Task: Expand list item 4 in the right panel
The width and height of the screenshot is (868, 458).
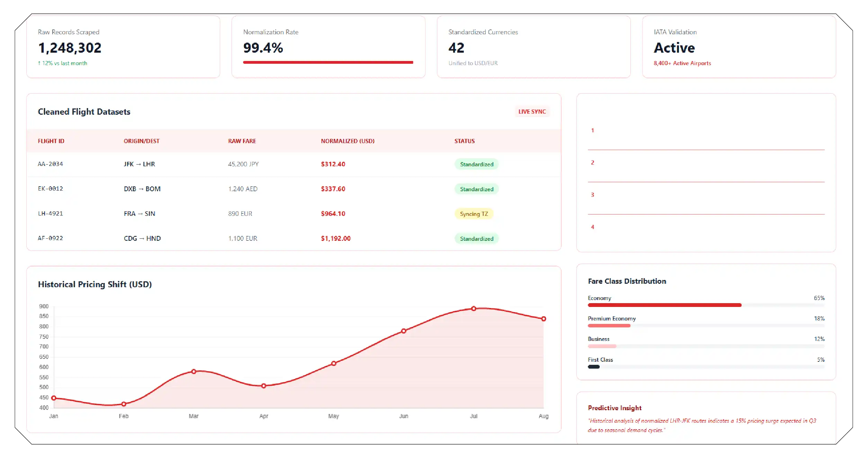Action: click(x=593, y=227)
